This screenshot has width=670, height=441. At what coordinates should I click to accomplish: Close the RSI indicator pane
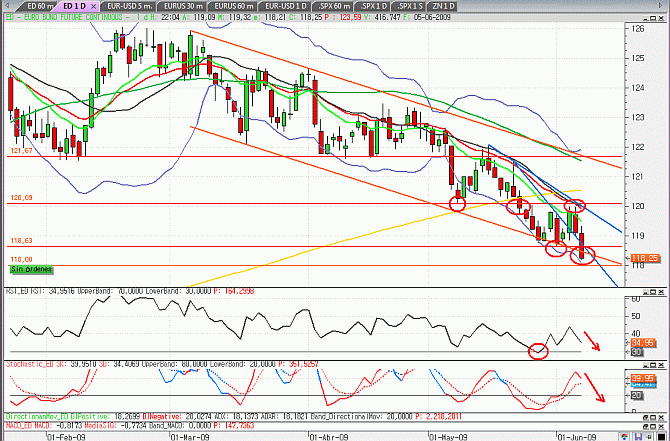click(x=661, y=292)
